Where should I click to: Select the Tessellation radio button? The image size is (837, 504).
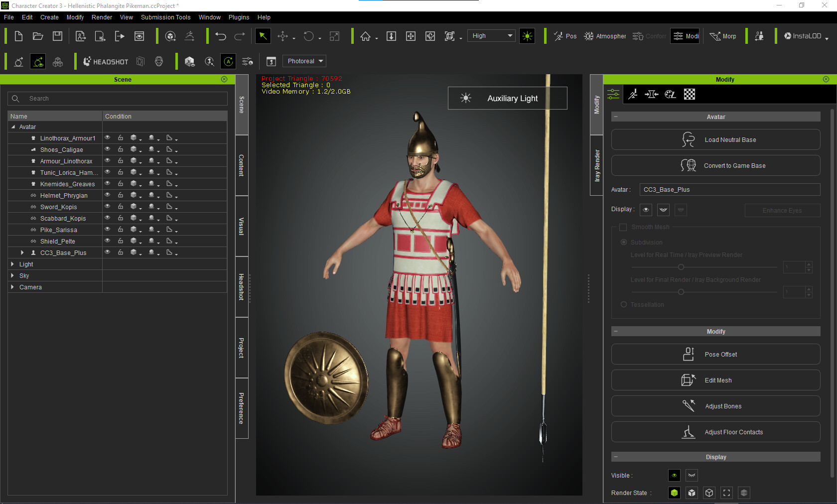(x=623, y=304)
